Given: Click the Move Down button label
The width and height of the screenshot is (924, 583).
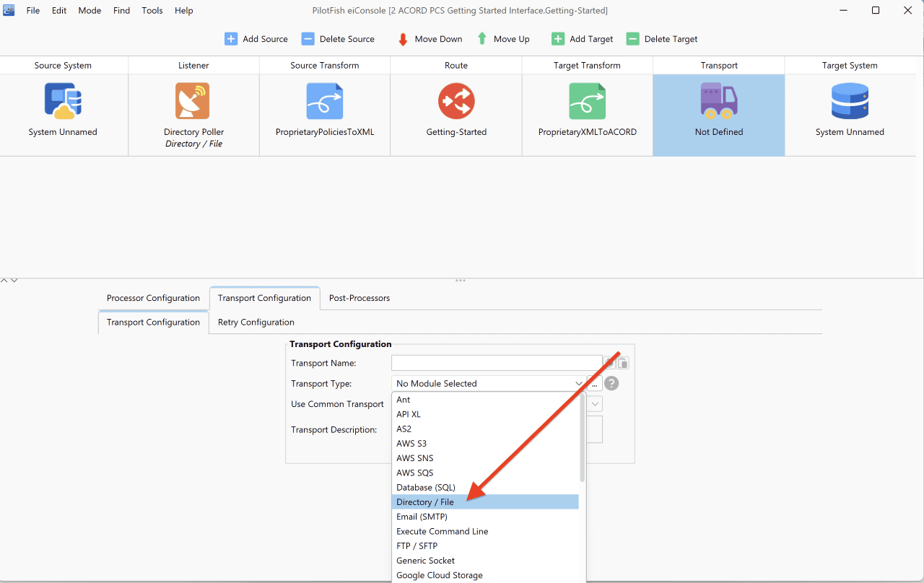Looking at the screenshot, I should 438,39.
